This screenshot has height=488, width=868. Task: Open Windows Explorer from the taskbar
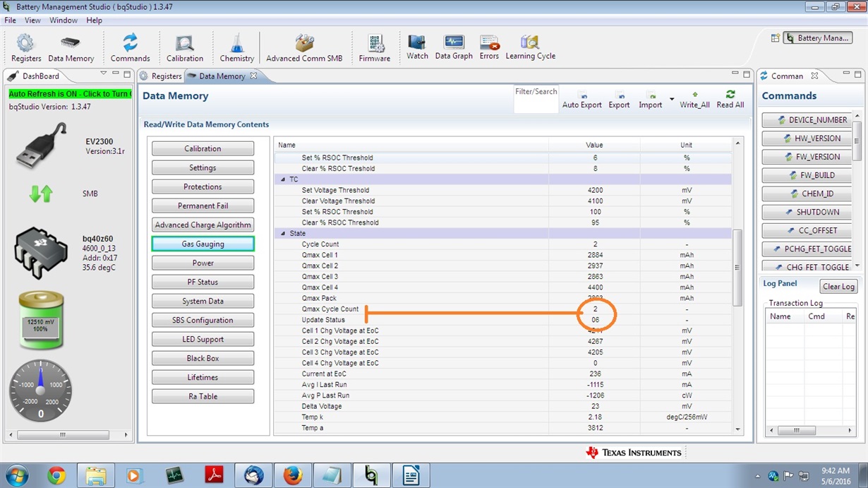[96, 476]
